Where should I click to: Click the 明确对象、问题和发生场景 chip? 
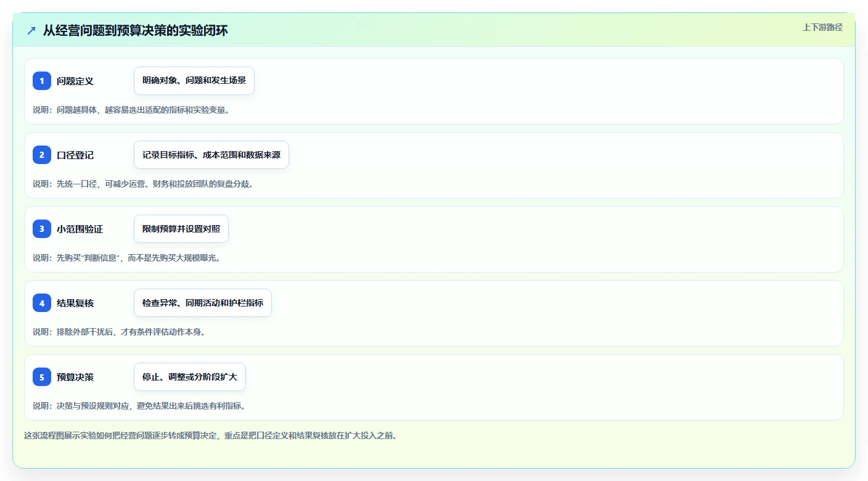(x=194, y=81)
